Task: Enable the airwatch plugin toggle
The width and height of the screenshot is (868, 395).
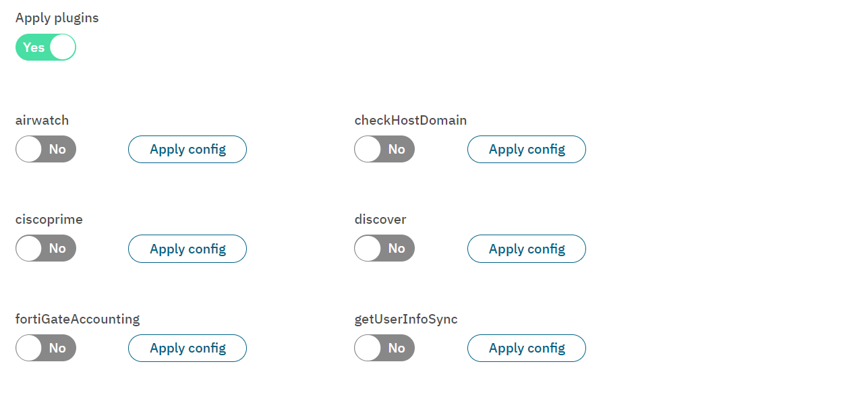Action: pos(46,149)
